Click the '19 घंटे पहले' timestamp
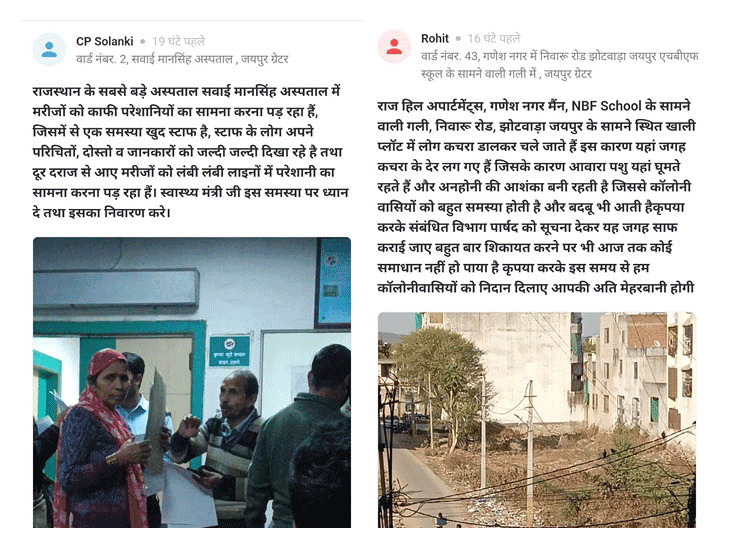 point(178,41)
